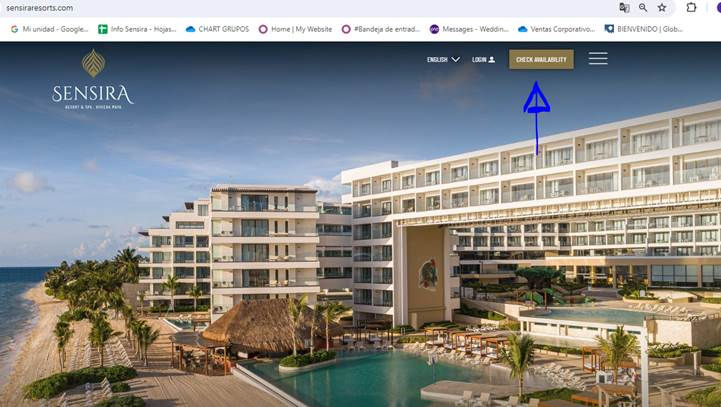
Task: Open the Home | My Website bookmark
Action: click(x=295, y=29)
